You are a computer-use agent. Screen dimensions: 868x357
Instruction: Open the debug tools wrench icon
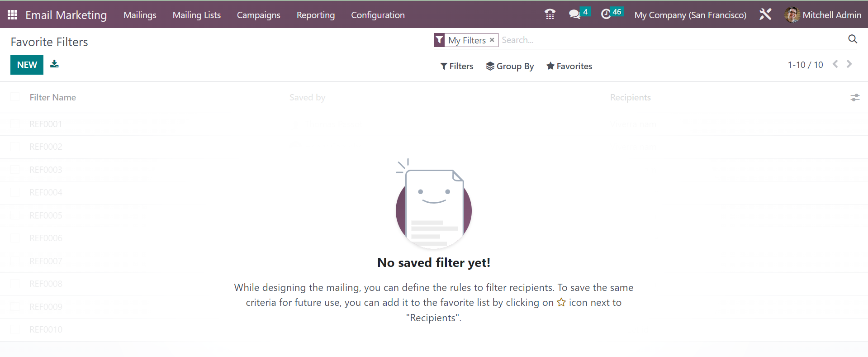point(765,14)
